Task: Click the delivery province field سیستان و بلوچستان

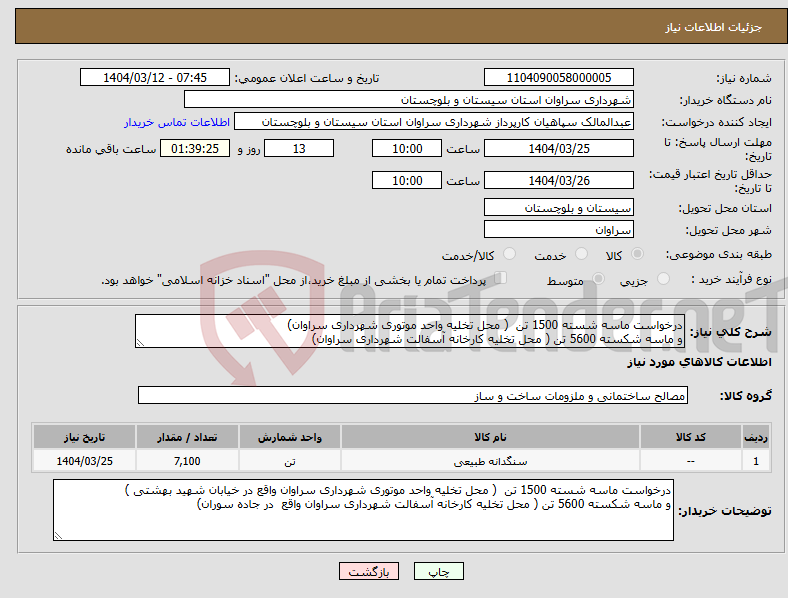Action: [559, 207]
